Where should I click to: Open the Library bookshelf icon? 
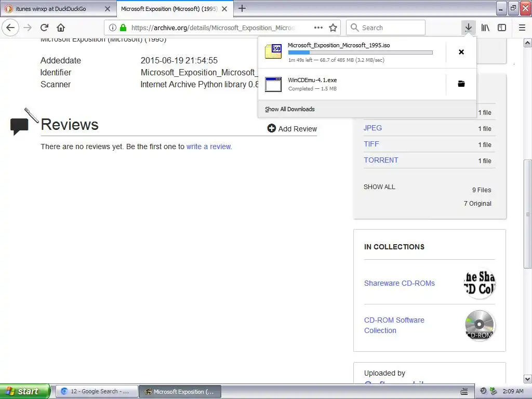click(485, 28)
